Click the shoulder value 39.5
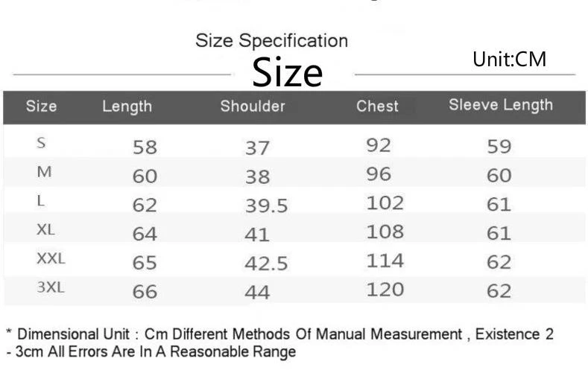 click(x=266, y=206)
